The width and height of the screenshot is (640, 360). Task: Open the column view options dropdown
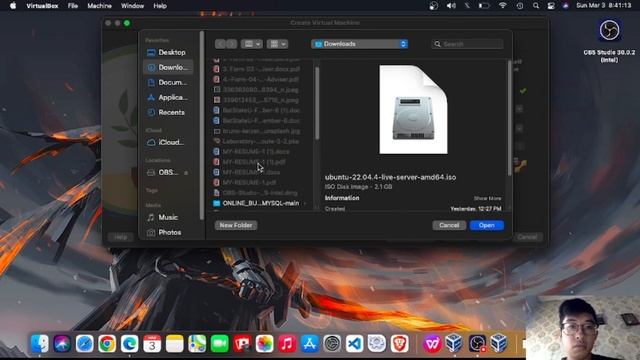point(251,44)
